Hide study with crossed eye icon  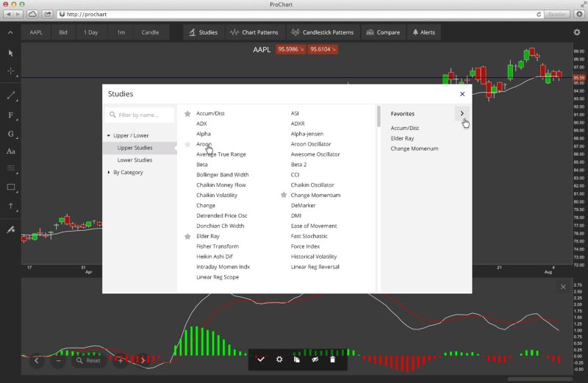(315, 359)
